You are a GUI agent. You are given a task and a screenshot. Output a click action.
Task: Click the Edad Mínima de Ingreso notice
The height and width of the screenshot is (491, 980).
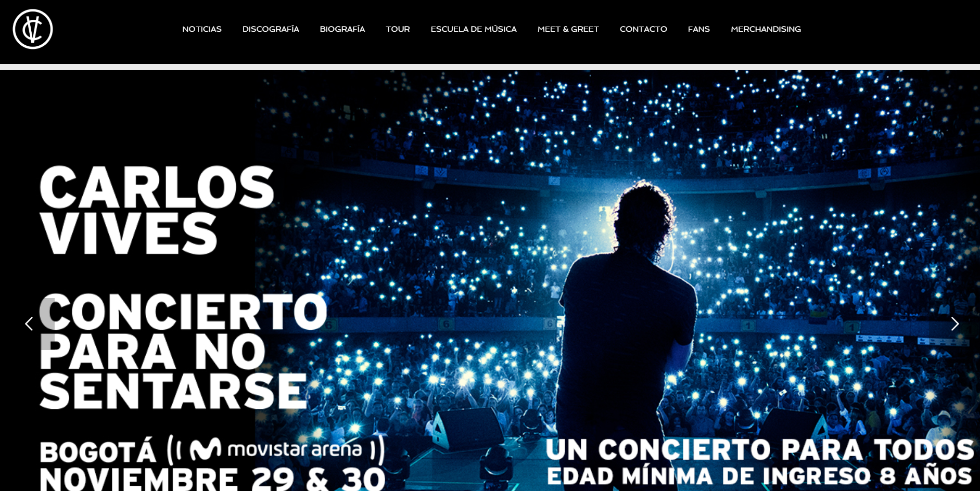click(x=760, y=476)
